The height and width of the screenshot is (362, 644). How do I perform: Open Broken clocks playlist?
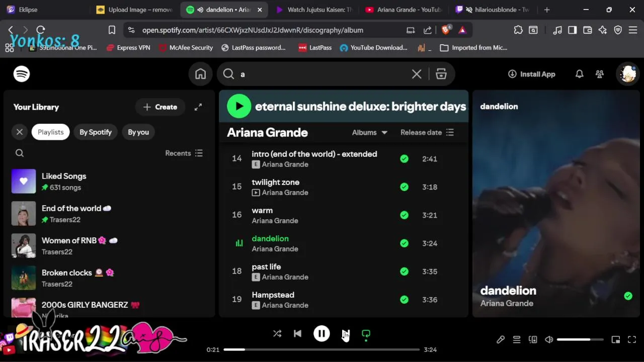[x=110, y=278]
